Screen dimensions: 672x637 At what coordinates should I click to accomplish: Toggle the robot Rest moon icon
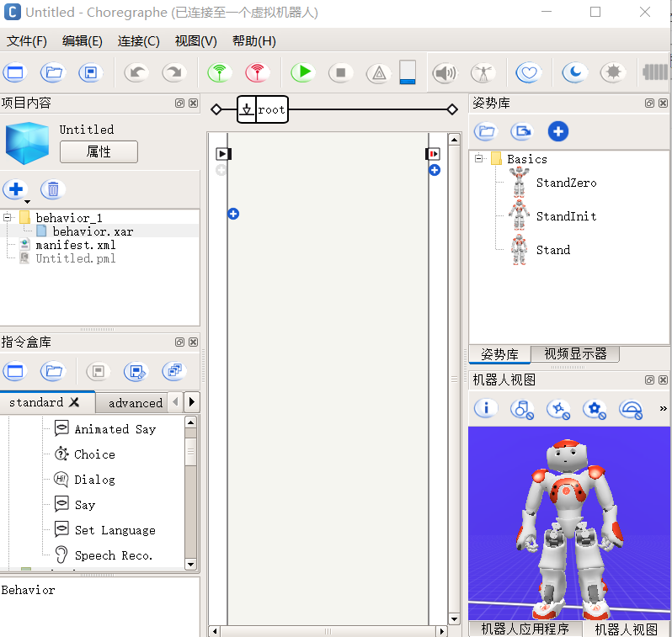point(575,73)
